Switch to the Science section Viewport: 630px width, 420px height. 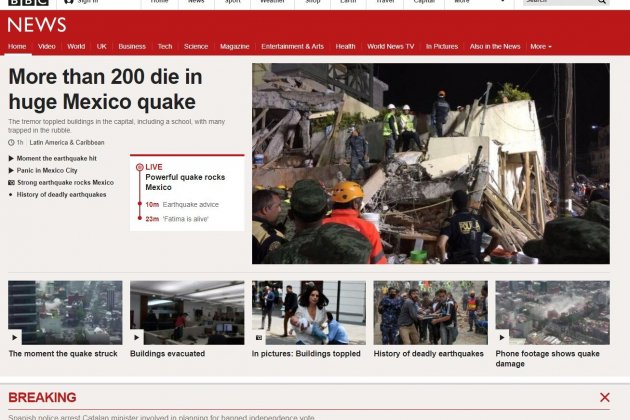(x=196, y=47)
